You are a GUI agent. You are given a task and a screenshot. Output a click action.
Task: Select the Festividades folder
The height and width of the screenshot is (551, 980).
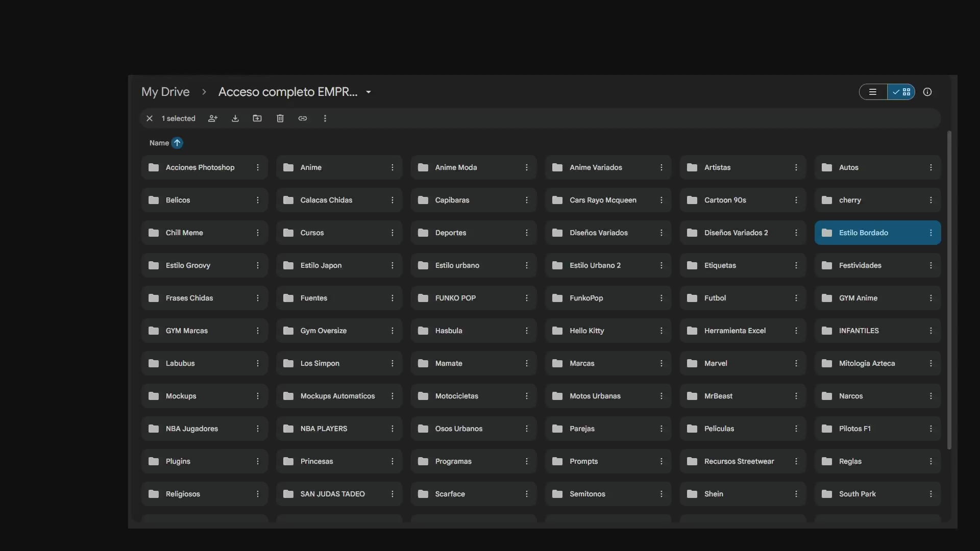877,265
